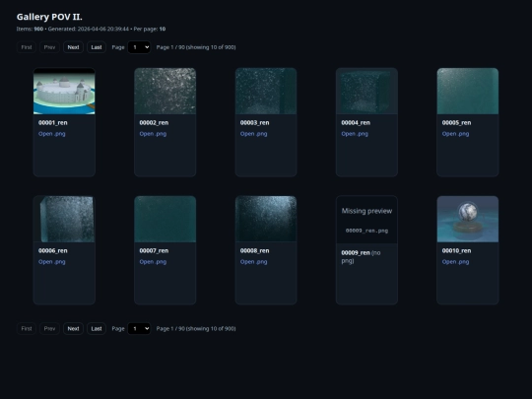532x399 pixels.
Task: Open the bottom Page number dropdown
Action: tap(139, 328)
